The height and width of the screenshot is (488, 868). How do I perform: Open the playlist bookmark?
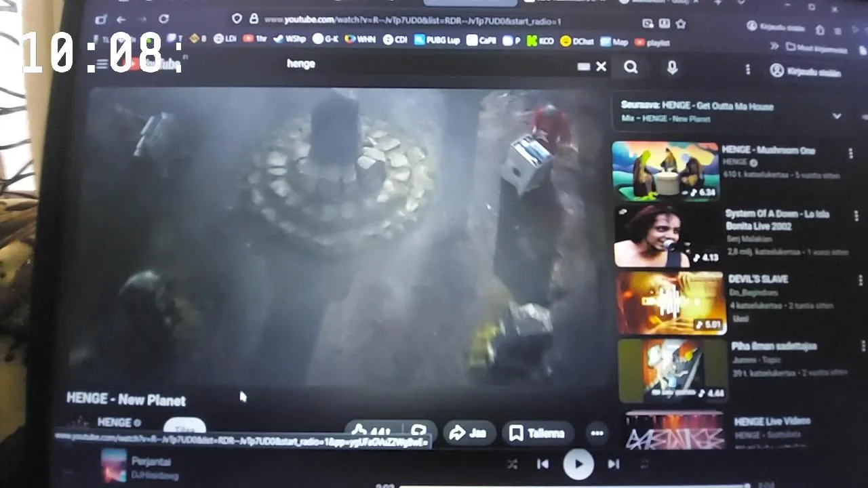[x=652, y=43]
